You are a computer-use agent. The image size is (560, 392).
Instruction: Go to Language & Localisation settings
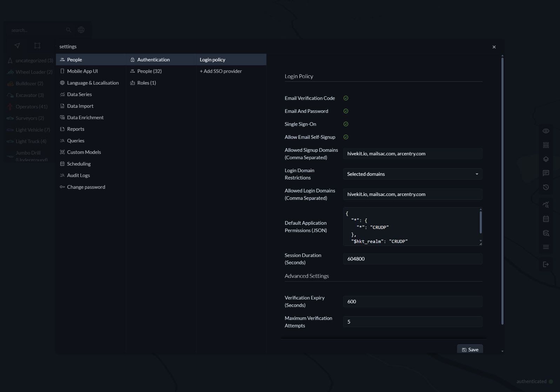(91, 83)
